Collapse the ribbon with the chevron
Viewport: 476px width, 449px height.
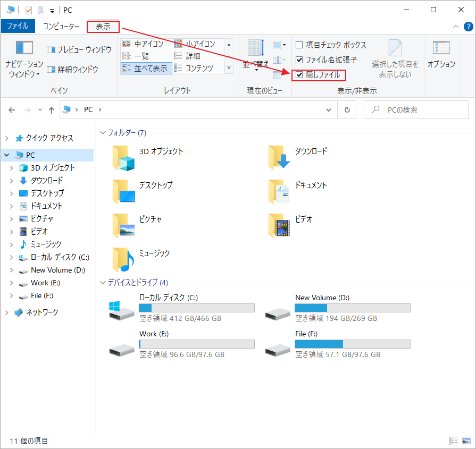pyautogui.click(x=455, y=27)
